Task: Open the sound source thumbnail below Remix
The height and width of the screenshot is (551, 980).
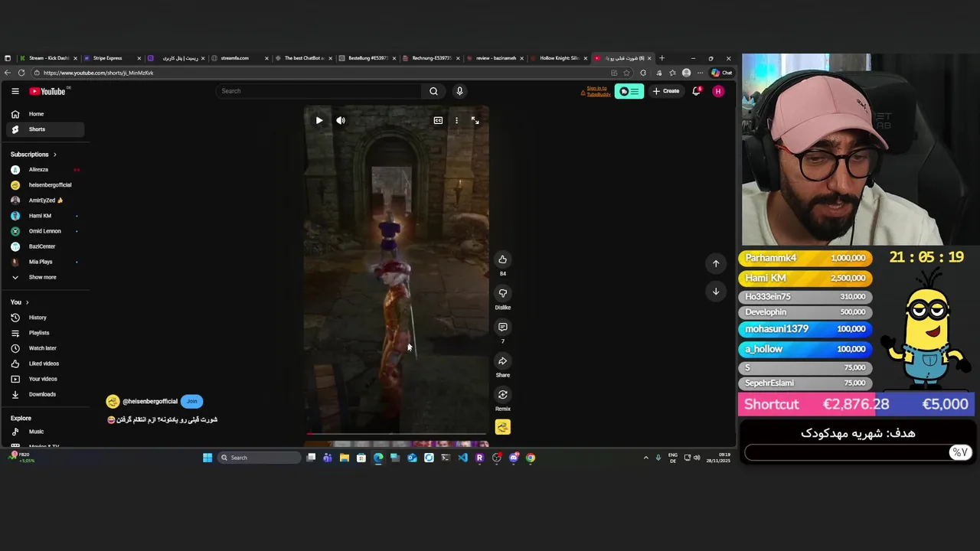Action: click(502, 427)
